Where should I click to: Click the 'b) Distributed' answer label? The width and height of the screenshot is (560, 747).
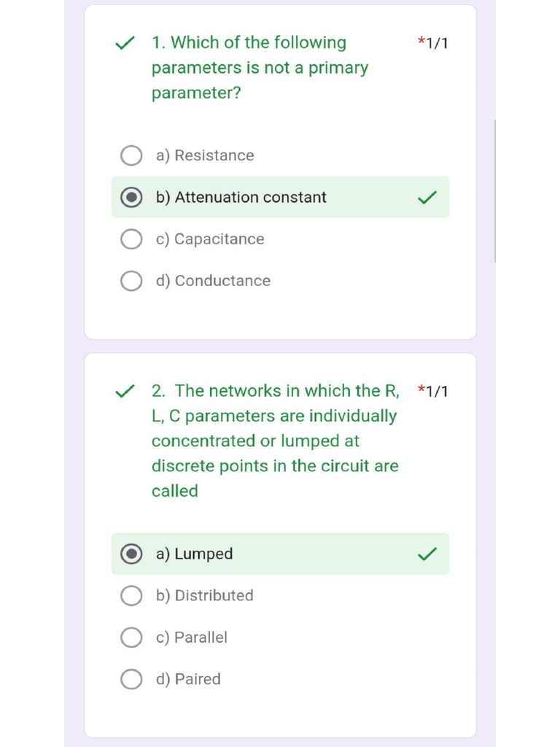point(204,596)
